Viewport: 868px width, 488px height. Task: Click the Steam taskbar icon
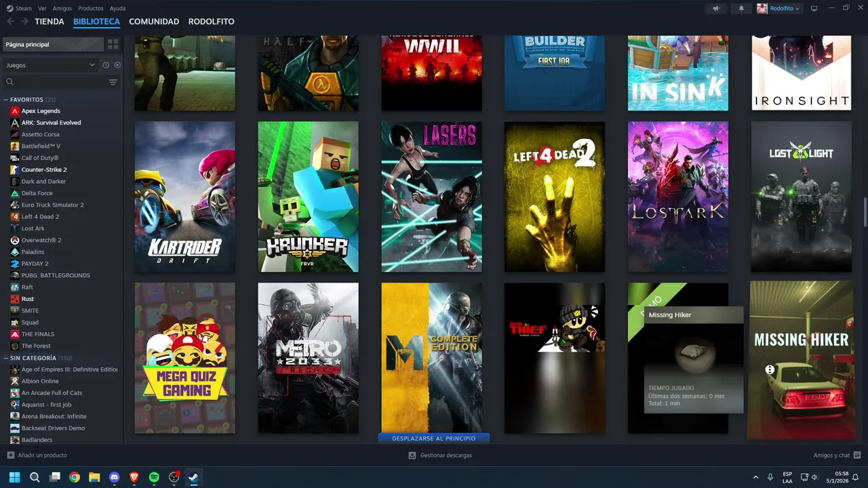point(193,477)
